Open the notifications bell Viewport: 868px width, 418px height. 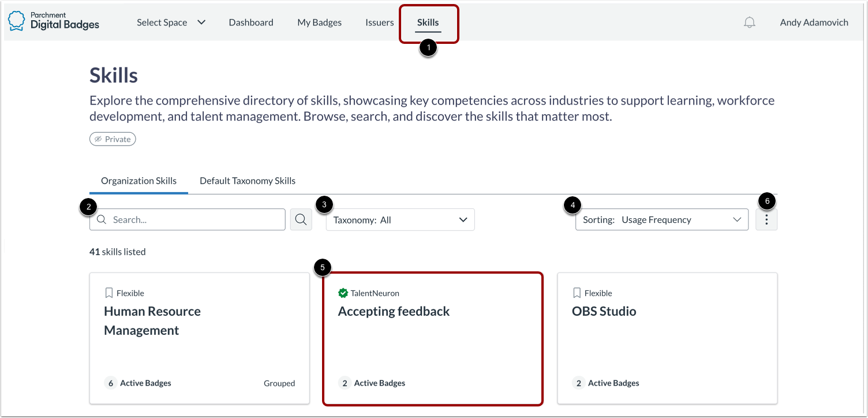pyautogui.click(x=749, y=23)
